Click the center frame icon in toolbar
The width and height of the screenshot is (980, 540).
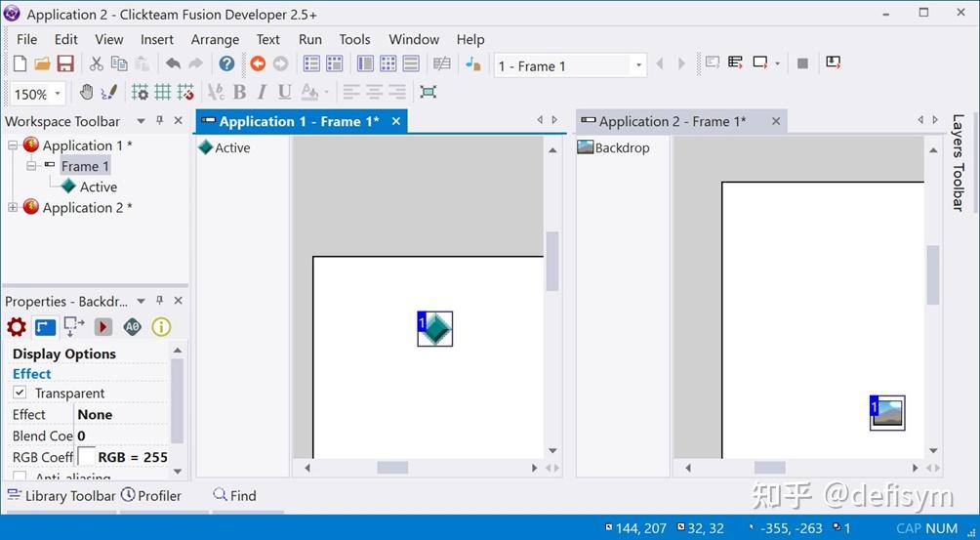coord(428,93)
